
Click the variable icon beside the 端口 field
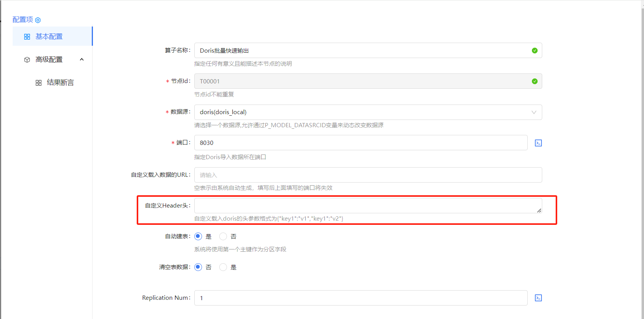[538, 143]
